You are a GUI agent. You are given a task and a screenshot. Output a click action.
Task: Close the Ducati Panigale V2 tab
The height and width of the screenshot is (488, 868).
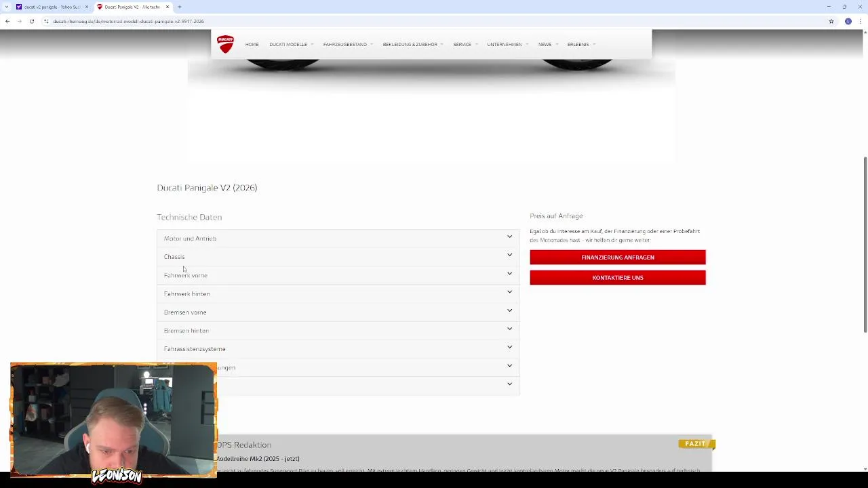167,7
